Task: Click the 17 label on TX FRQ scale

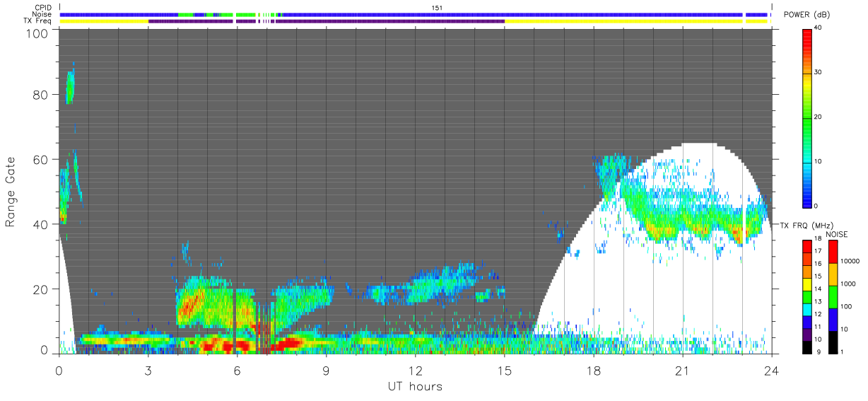Action: [818, 251]
